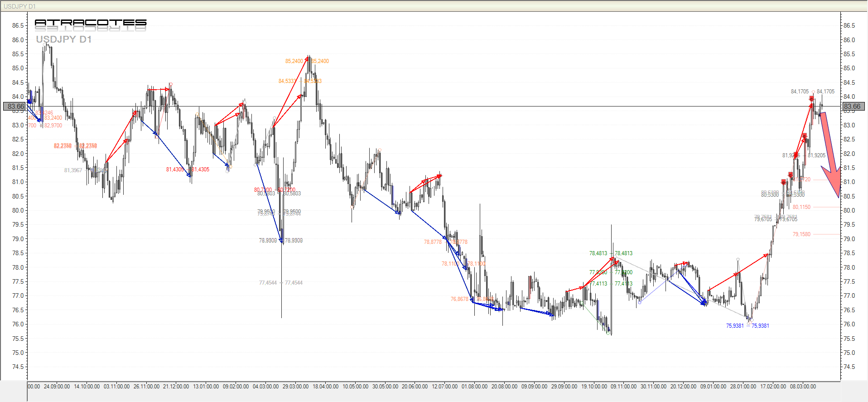Image resolution: width=868 pixels, height=402 pixels.
Task: Click the red arrowhead at the 85,2400 peak
Action: coord(307,59)
